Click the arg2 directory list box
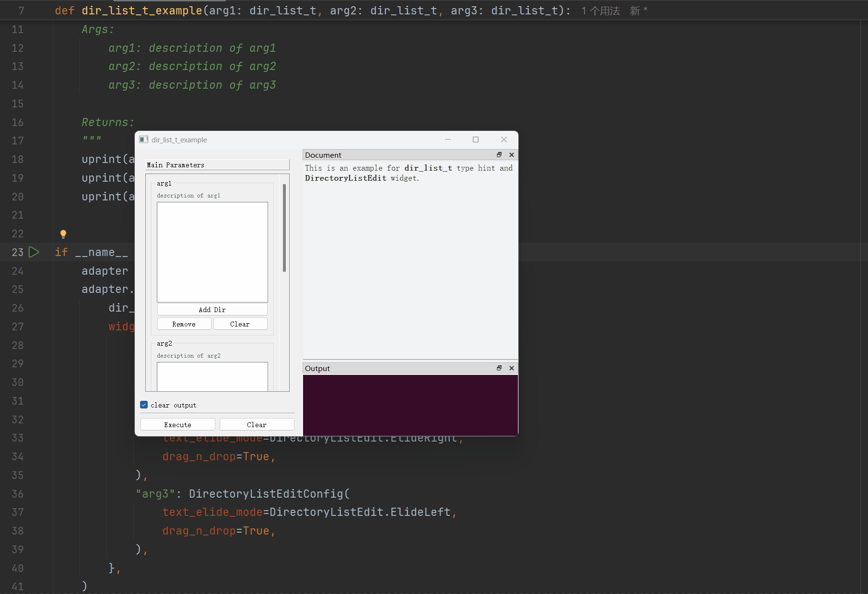 pyautogui.click(x=212, y=376)
